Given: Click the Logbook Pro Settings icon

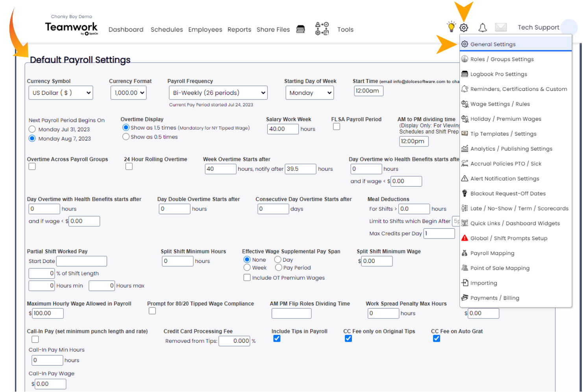Looking at the screenshot, I should tap(465, 74).
